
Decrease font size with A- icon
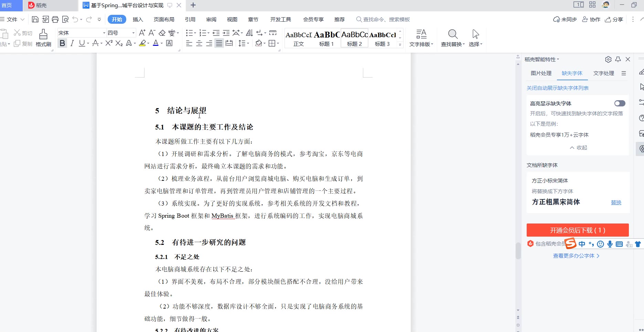[x=152, y=33]
